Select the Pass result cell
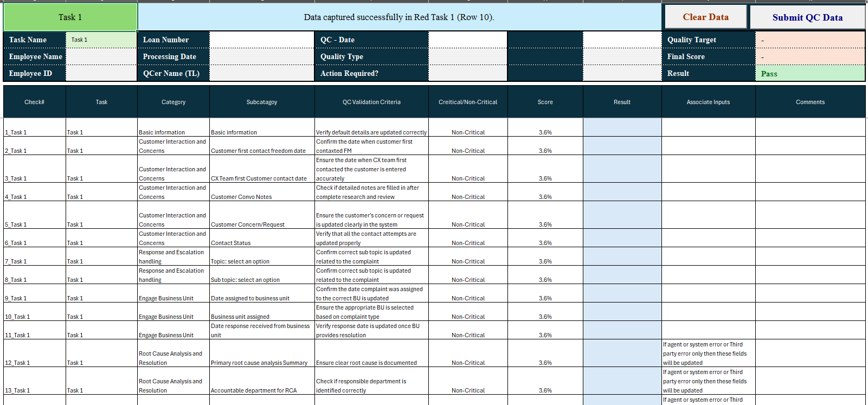This screenshot has height=405, width=868. coord(810,73)
